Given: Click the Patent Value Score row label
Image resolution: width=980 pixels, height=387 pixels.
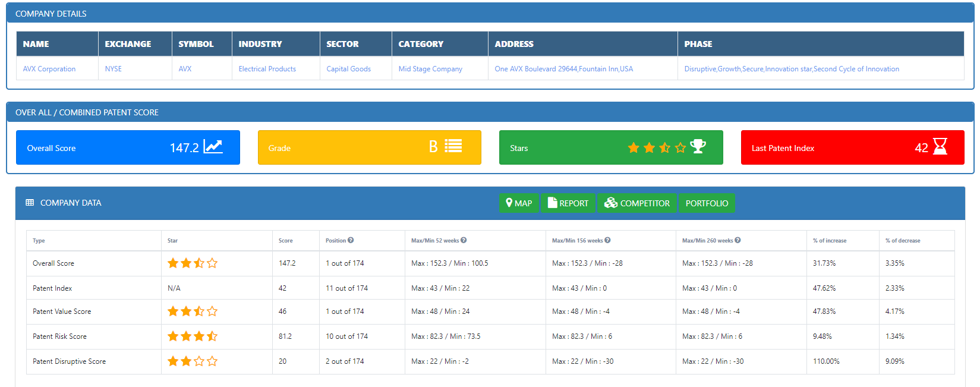Looking at the screenshot, I should tap(62, 312).
